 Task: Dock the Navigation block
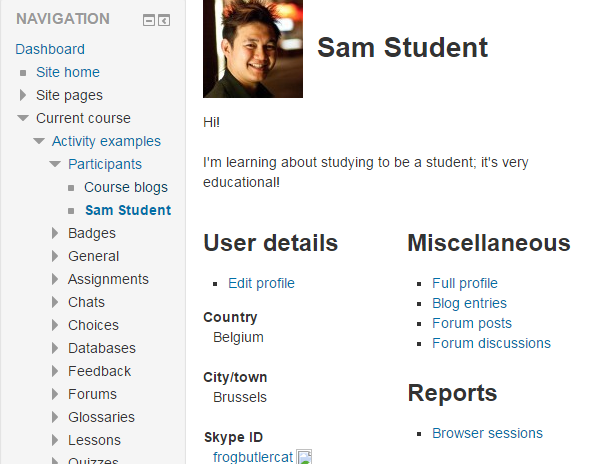pos(164,20)
